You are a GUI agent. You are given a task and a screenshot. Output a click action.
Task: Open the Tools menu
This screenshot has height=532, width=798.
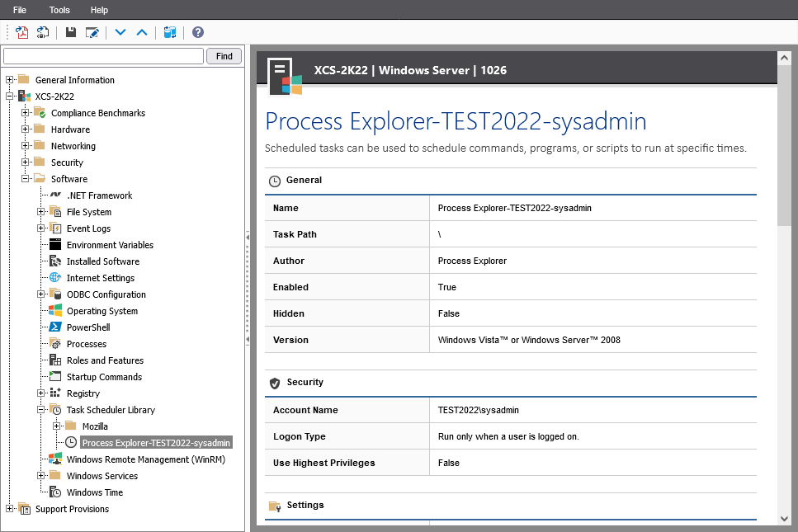pyautogui.click(x=59, y=10)
